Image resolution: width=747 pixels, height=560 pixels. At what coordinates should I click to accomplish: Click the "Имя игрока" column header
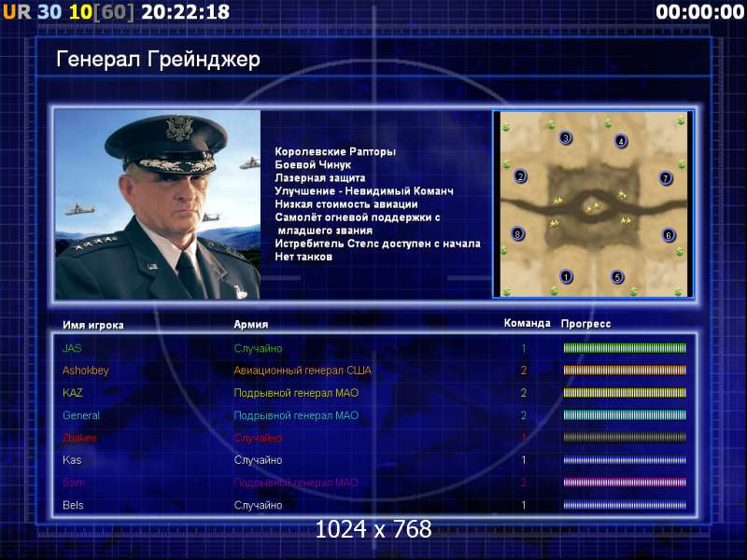pyautogui.click(x=93, y=325)
